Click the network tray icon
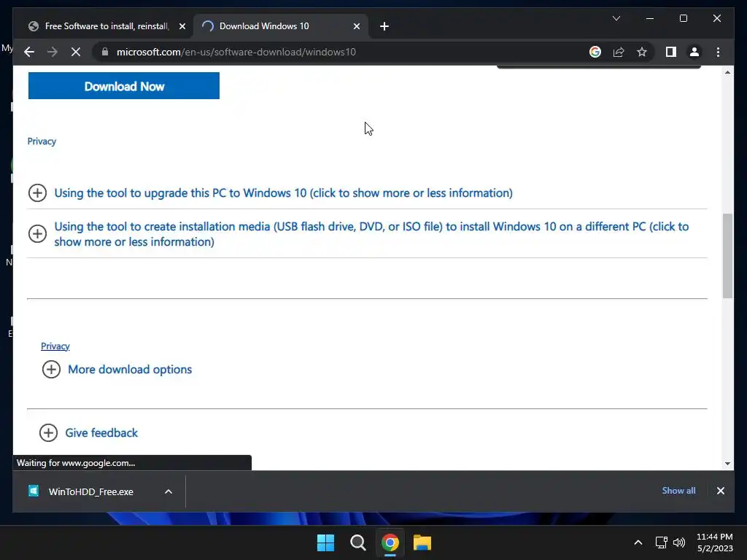 coord(661,542)
